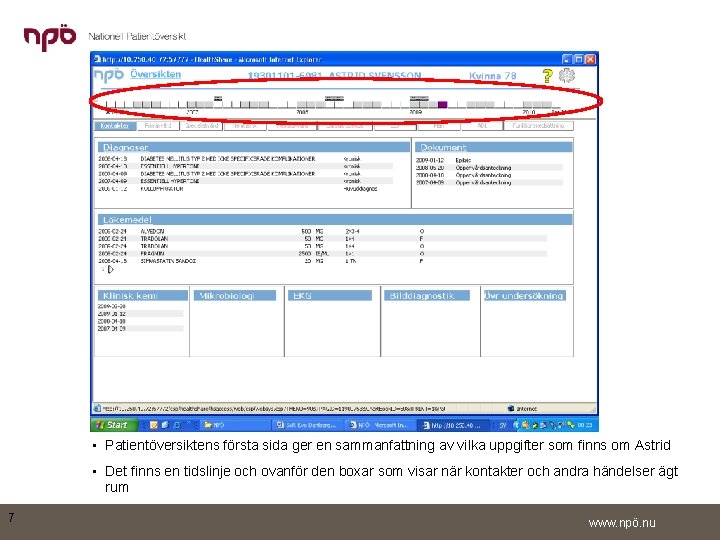Viewport: 720px width, 540px height.
Task: Click the gray snowflake-shaped emblem icon
Action: [567, 75]
